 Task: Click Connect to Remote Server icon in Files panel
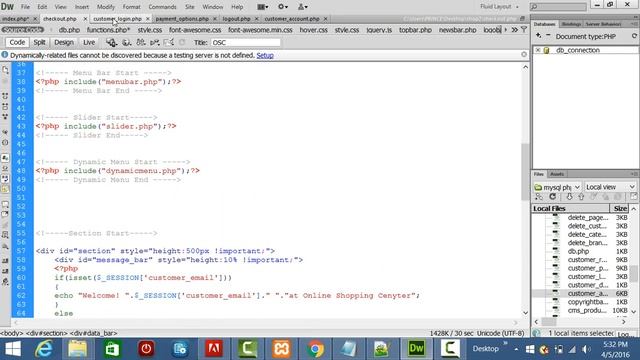(x=539, y=197)
